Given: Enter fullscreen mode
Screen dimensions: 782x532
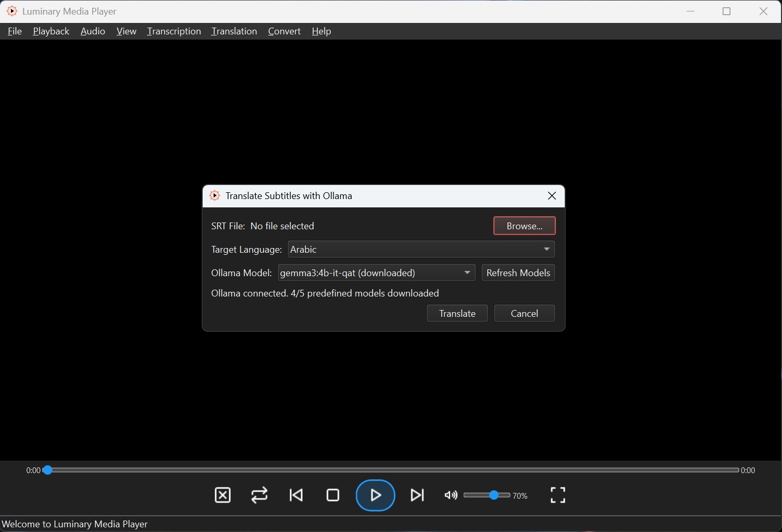Looking at the screenshot, I should [x=557, y=495].
